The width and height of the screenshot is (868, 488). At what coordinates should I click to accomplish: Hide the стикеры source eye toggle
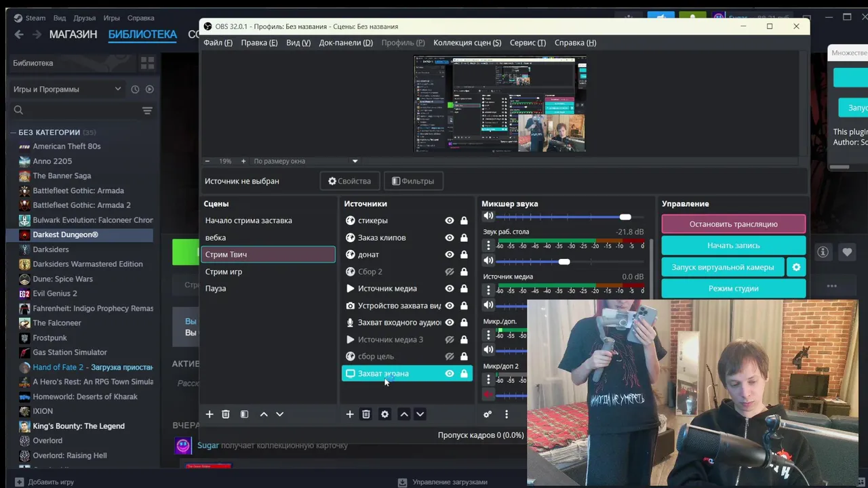tap(449, 220)
